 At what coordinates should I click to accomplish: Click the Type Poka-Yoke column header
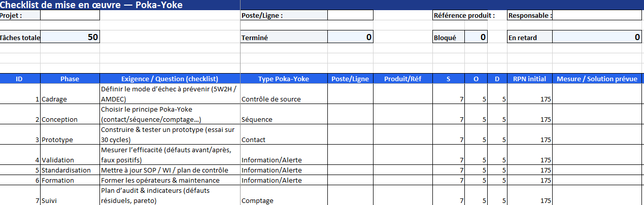tap(283, 79)
